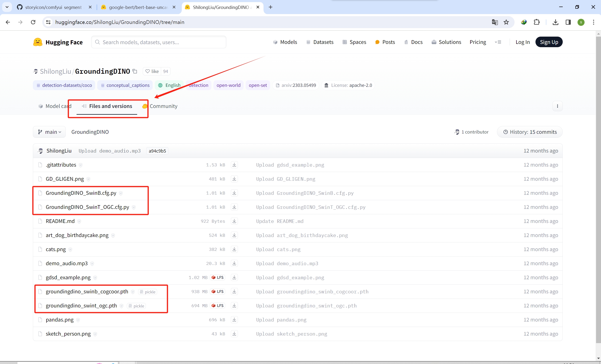Download the .gitattributes file
The width and height of the screenshot is (601, 364).
click(234, 165)
